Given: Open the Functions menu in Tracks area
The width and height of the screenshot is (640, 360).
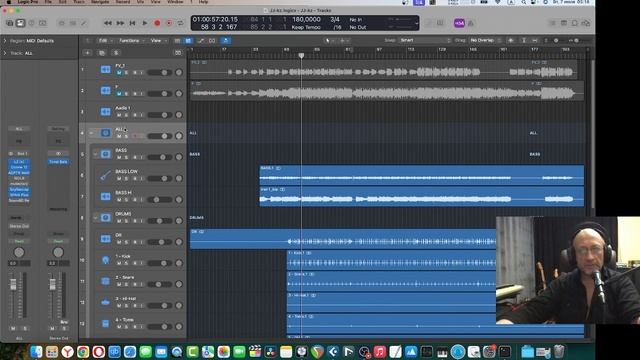Looking at the screenshot, I should pyautogui.click(x=131, y=40).
